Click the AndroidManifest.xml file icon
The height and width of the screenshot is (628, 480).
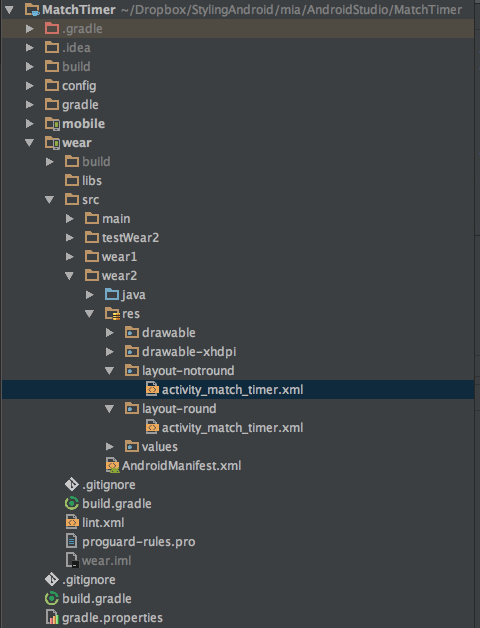click(x=112, y=465)
